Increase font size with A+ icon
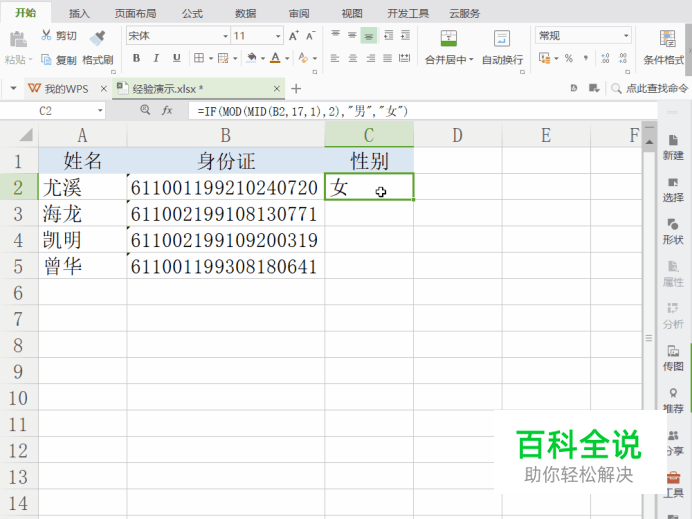Screen dimensions: 692x519 click(x=294, y=36)
